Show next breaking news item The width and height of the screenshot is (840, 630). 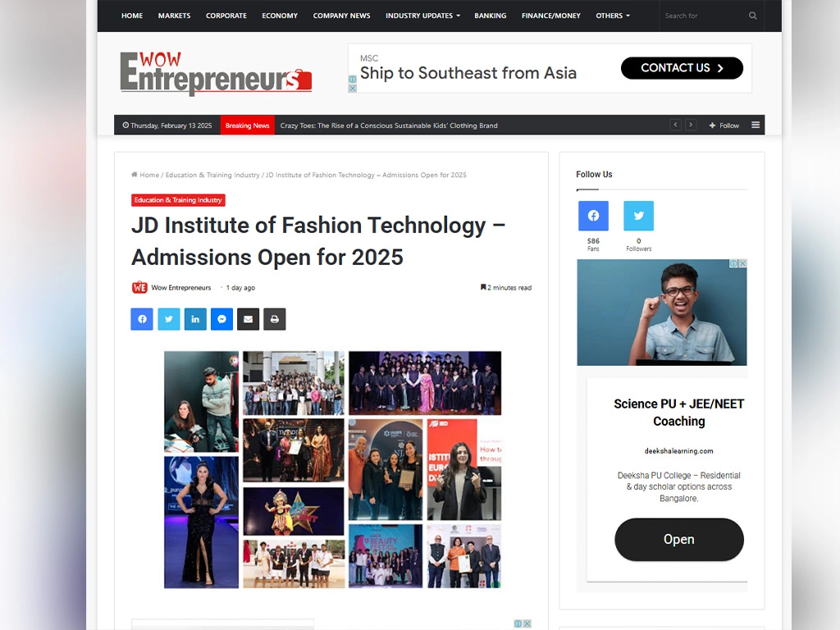pos(691,125)
